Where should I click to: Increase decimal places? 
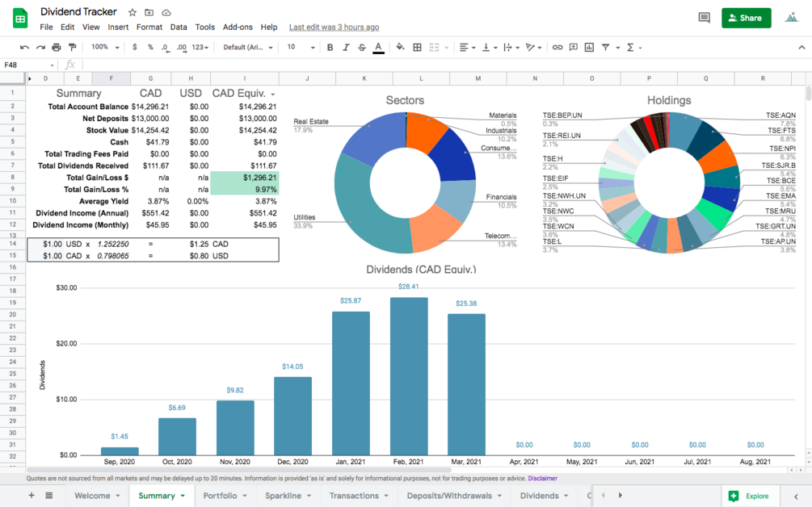coord(181,47)
